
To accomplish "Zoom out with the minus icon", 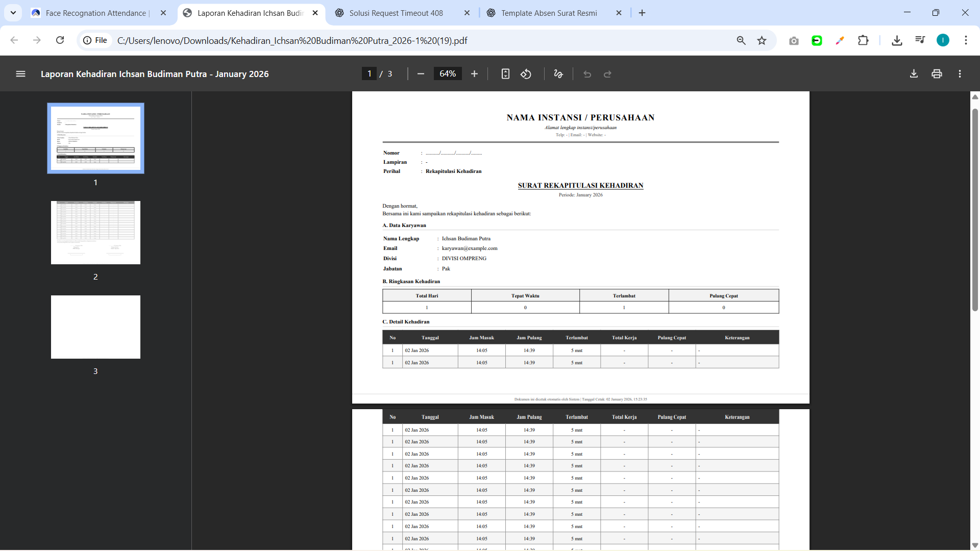I will click(x=421, y=74).
